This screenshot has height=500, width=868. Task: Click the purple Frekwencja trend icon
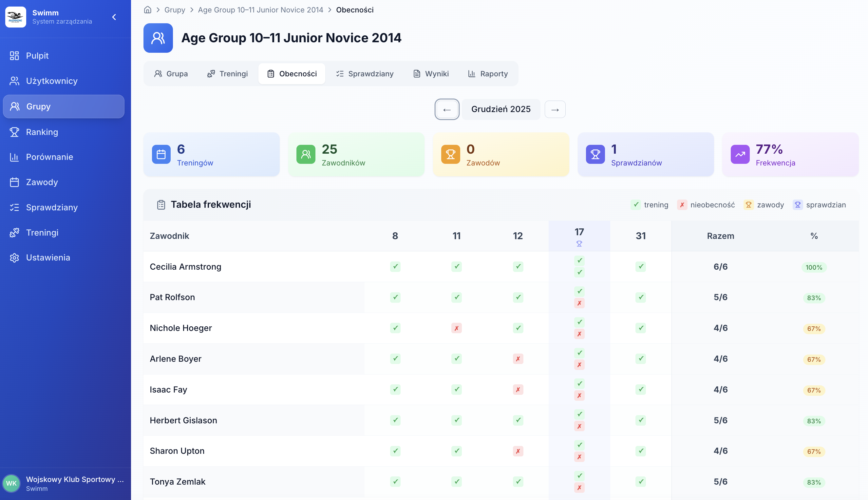tap(740, 155)
